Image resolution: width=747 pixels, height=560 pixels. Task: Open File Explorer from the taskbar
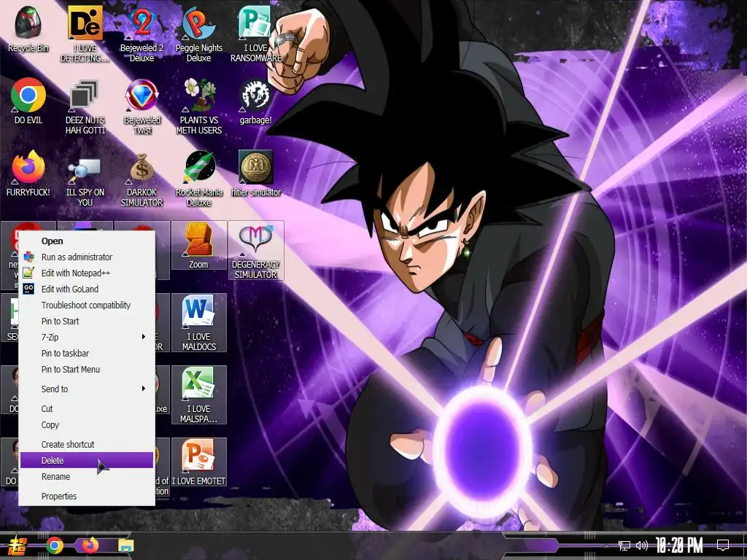click(126, 545)
